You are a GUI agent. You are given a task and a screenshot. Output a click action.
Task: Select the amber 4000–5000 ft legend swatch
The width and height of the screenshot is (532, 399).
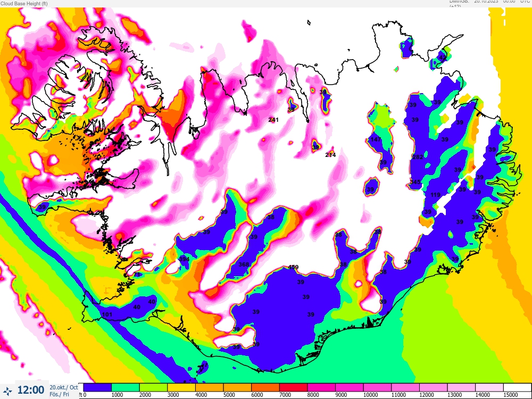coord(209,387)
